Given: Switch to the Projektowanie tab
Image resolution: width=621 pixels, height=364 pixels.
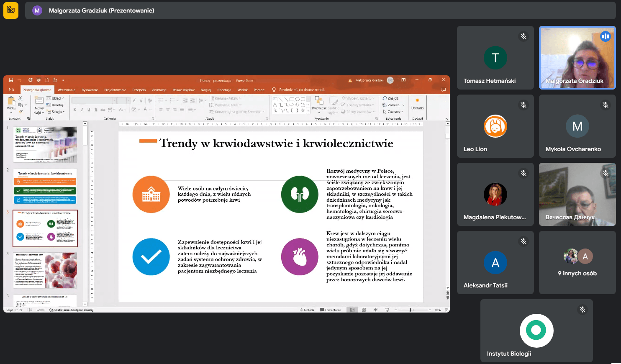Looking at the screenshot, I should 115,90.
